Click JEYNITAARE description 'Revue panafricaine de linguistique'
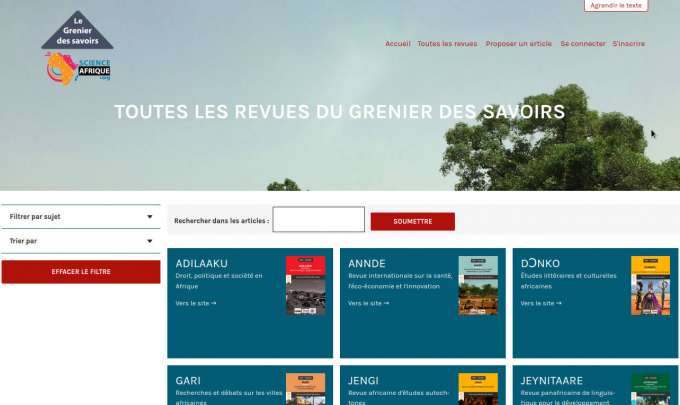The image size is (680, 405). (x=568, y=397)
